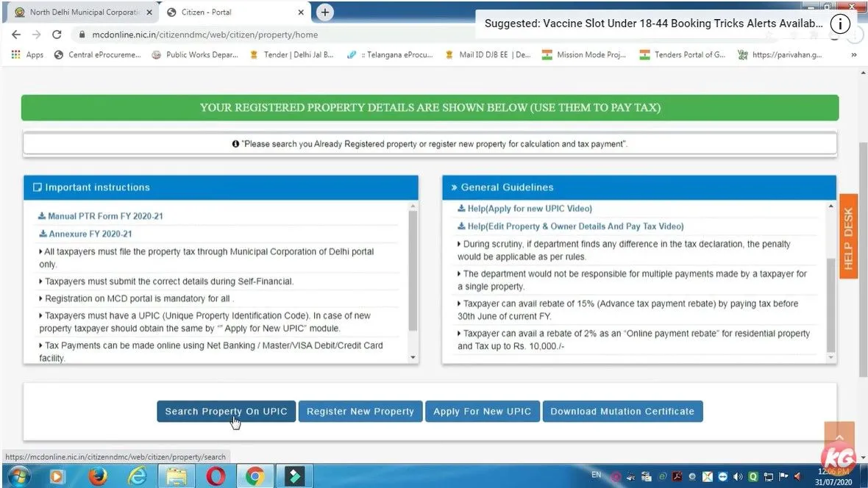This screenshot has width=868, height=488.
Task: Click the info icon on suggested banner
Action: pos(840,24)
